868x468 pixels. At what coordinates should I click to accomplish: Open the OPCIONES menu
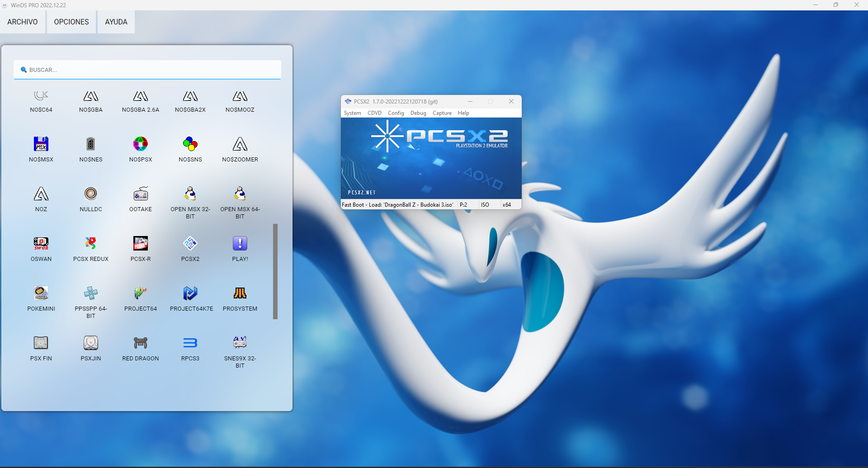[71, 22]
